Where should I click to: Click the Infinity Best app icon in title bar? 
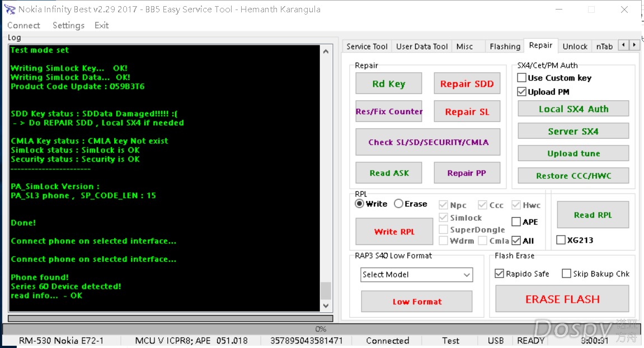point(10,10)
